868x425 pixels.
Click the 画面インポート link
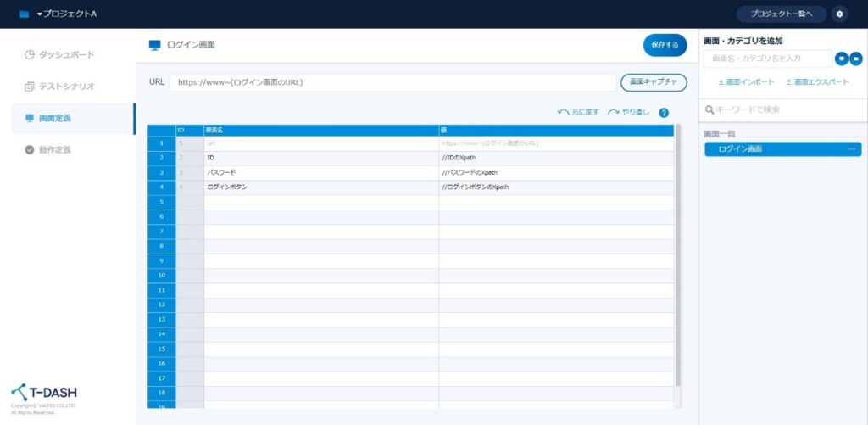click(746, 82)
